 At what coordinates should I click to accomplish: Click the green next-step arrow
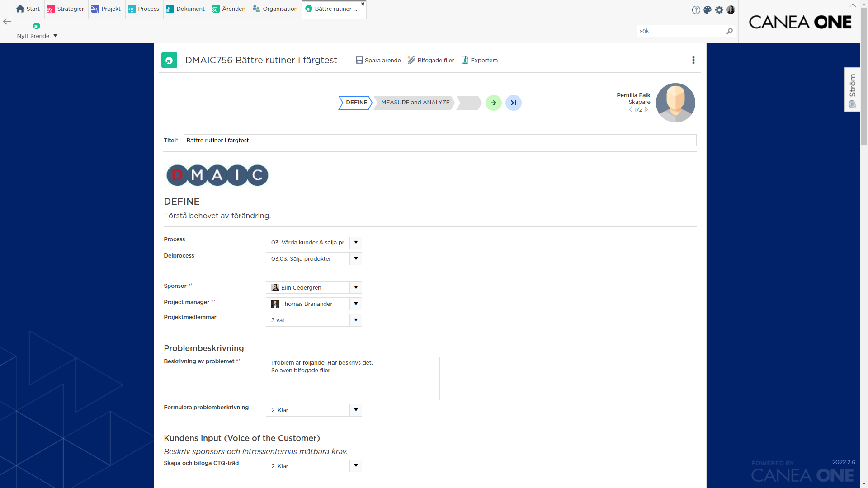pos(493,103)
